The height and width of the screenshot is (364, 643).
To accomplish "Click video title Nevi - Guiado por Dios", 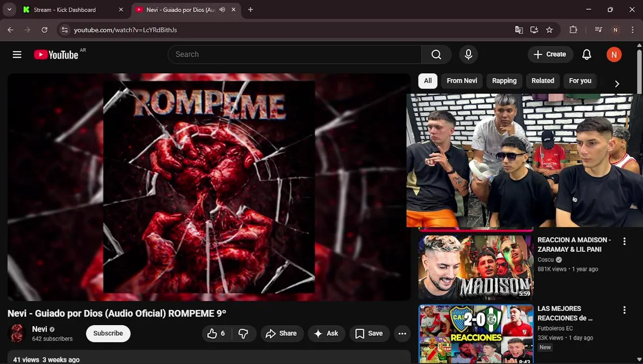I will pos(117,313).
